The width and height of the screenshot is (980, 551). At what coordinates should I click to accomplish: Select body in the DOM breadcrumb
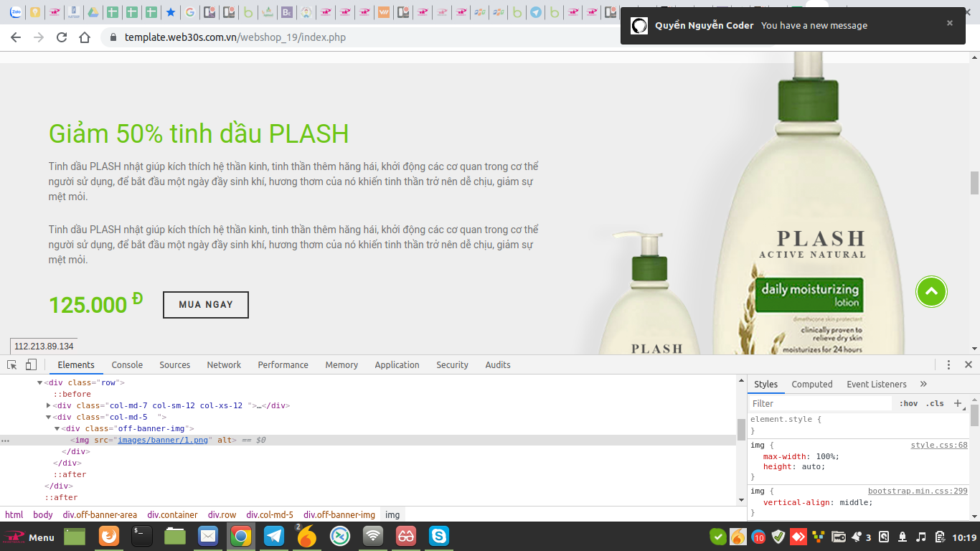[43, 514]
